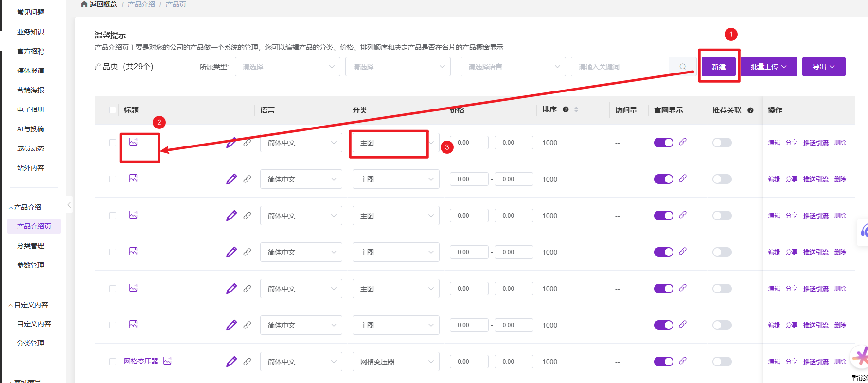Enable 推荐关联 toggle in the second row
The width and height of the screenshot is (868, 383).
tap(722, 179)
